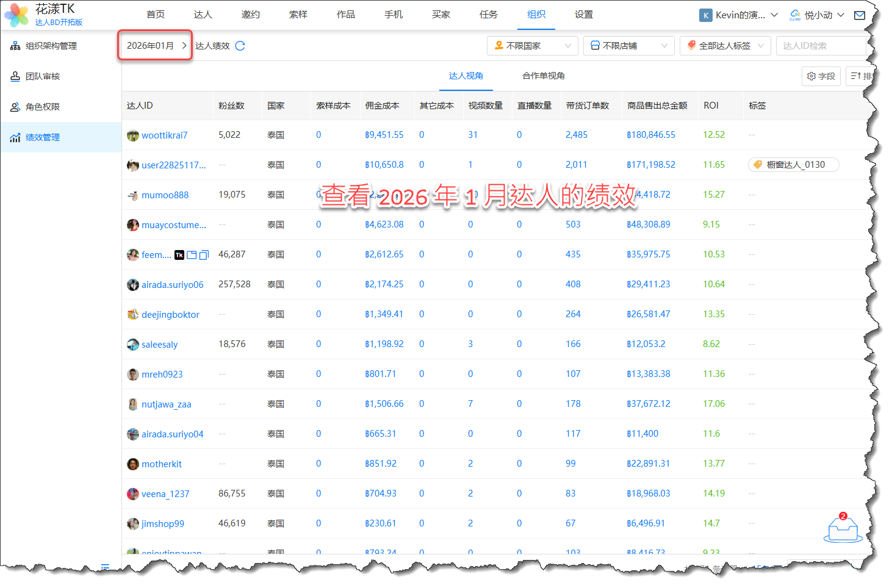This screenshot has height=588, width=892.
Task: Select 团队审核 in the sidebar
Action: coord(43,76)
